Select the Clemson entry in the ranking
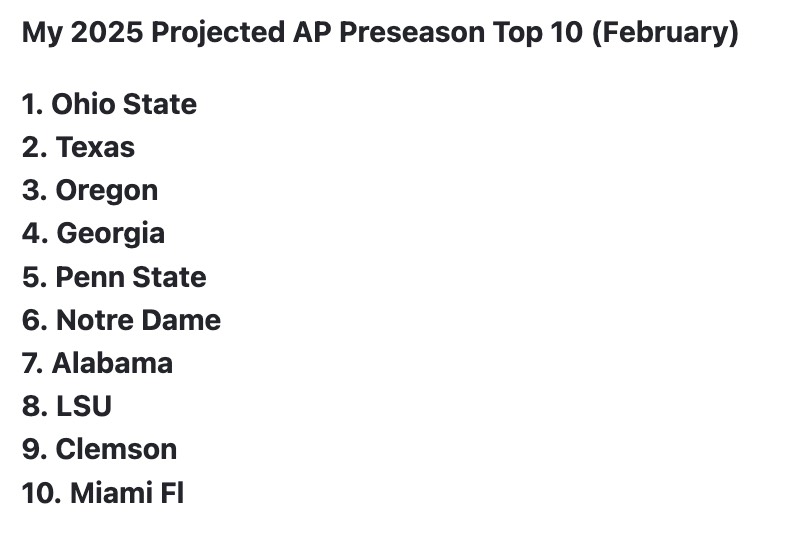 (x=116, y=449)
